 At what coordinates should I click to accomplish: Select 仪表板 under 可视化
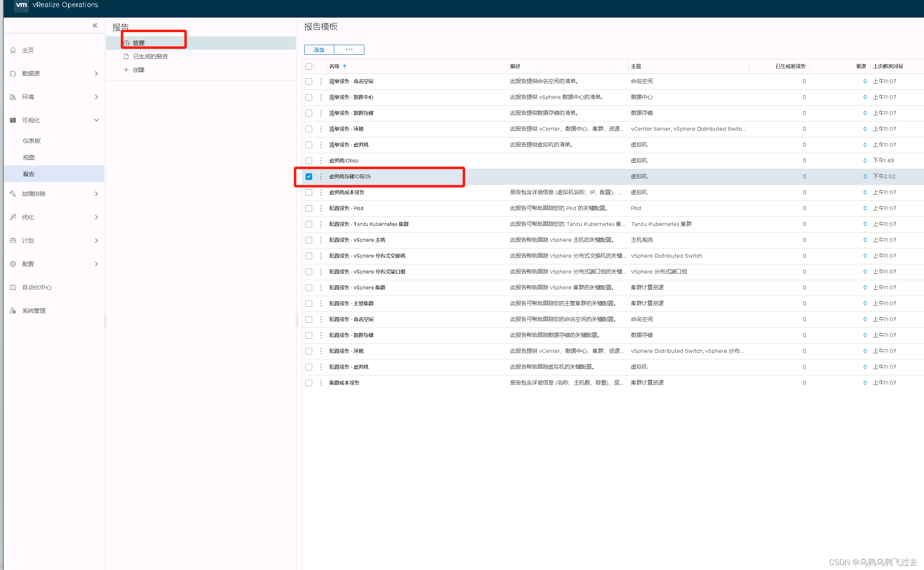click(x=32, y=141)
